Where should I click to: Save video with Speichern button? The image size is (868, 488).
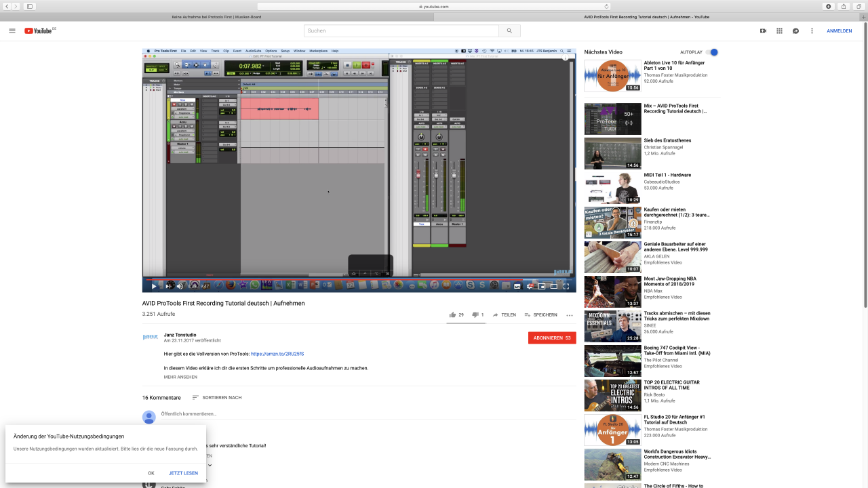click(540, 314)
